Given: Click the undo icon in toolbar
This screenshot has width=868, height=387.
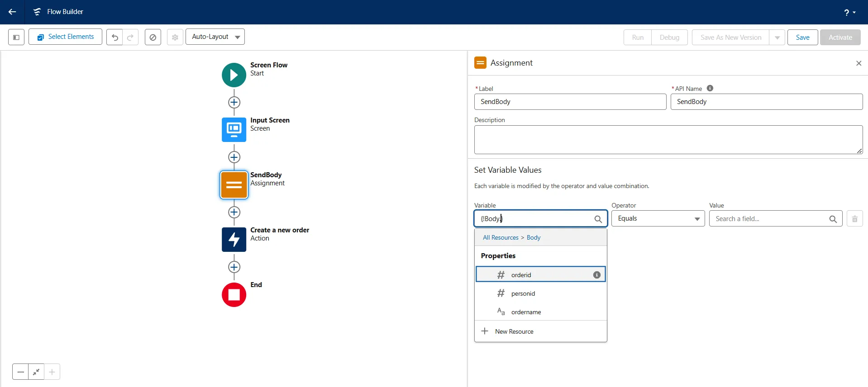Looking at the screenshot, I should (x=115, y=37).
